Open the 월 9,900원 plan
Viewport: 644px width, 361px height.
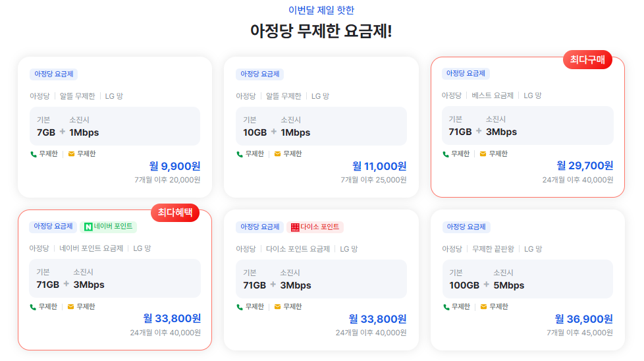115,127
